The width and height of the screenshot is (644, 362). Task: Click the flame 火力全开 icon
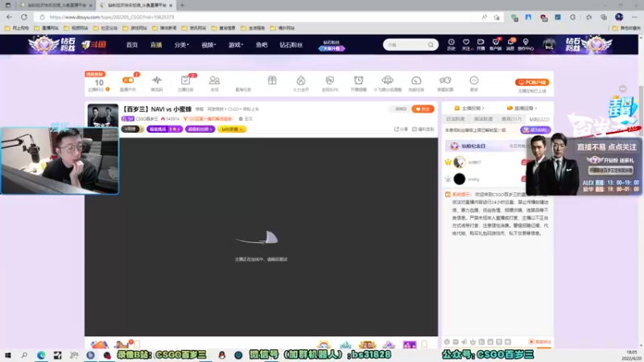click(301, 80)
